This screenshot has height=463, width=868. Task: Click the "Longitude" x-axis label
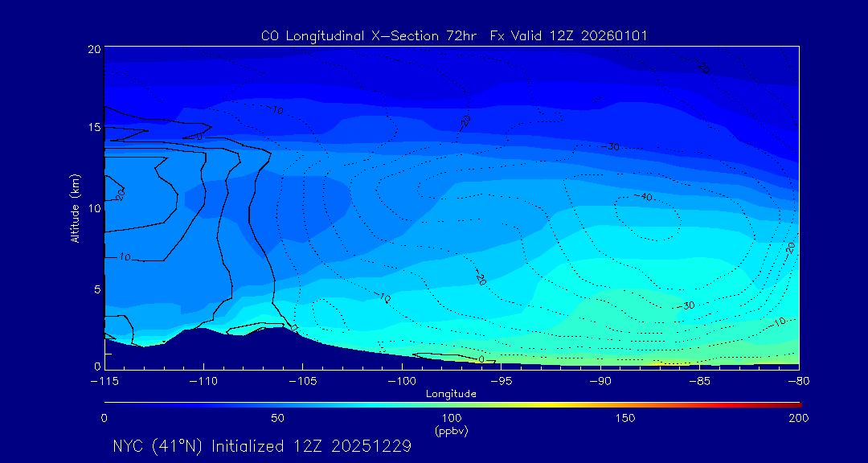click(x=451, y=395)
